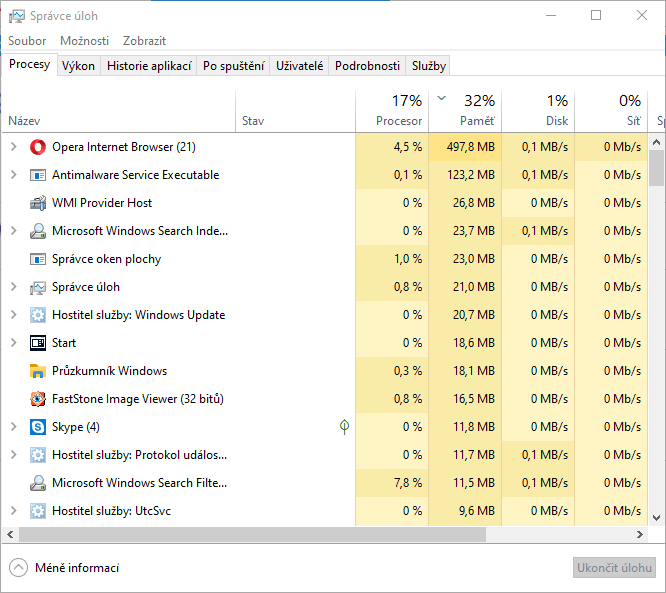Open the Soubor menu
The height and width of the screenshot is (593, 666).
click(x=27, y=41)
